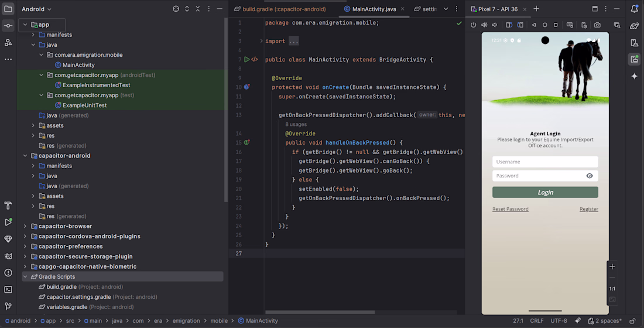Click the emulator power button icon

click(x=473, y=25)
